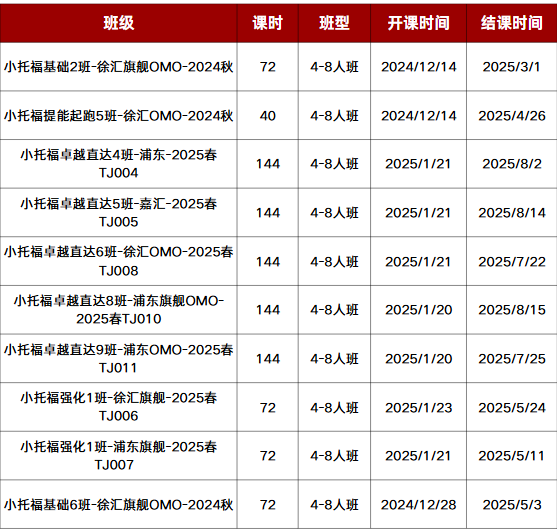Image resolution: width=557 pixels, height=530 pixels.
Task: Click 课时 144 in TJ008 row
Action: pos(268,262)
